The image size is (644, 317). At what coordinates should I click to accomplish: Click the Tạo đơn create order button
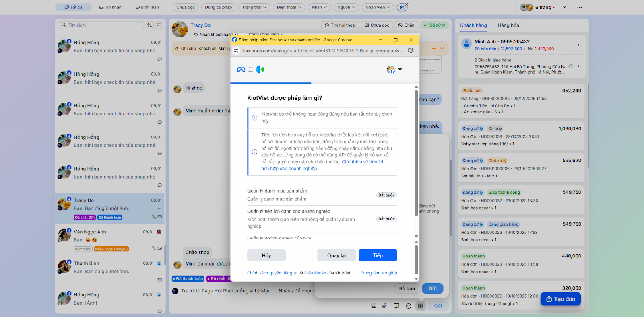[x=561, y=299]
